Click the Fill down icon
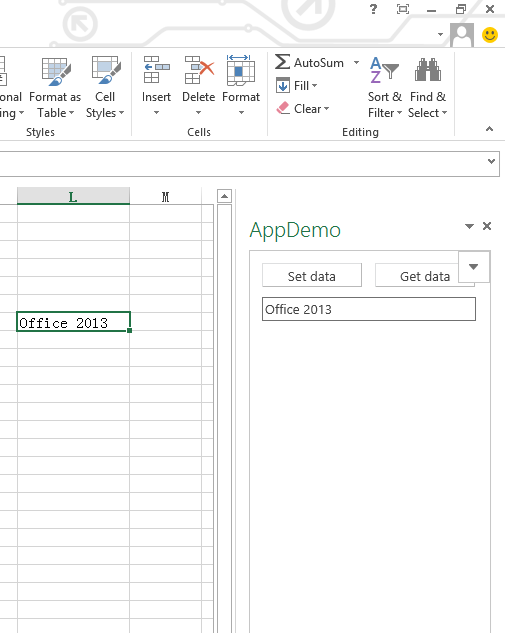505x633 pixels. pos(283,86)
